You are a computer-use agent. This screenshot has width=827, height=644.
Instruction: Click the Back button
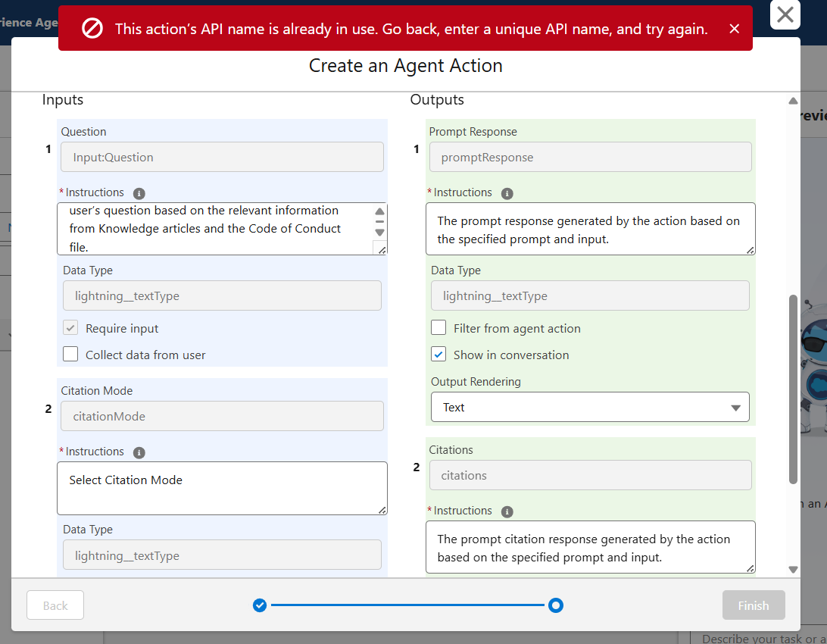[x=55, y=605]
